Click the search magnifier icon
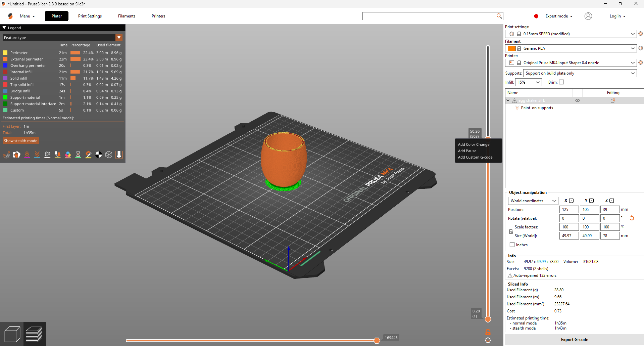 pyautogui.click(x=499, y=16)
